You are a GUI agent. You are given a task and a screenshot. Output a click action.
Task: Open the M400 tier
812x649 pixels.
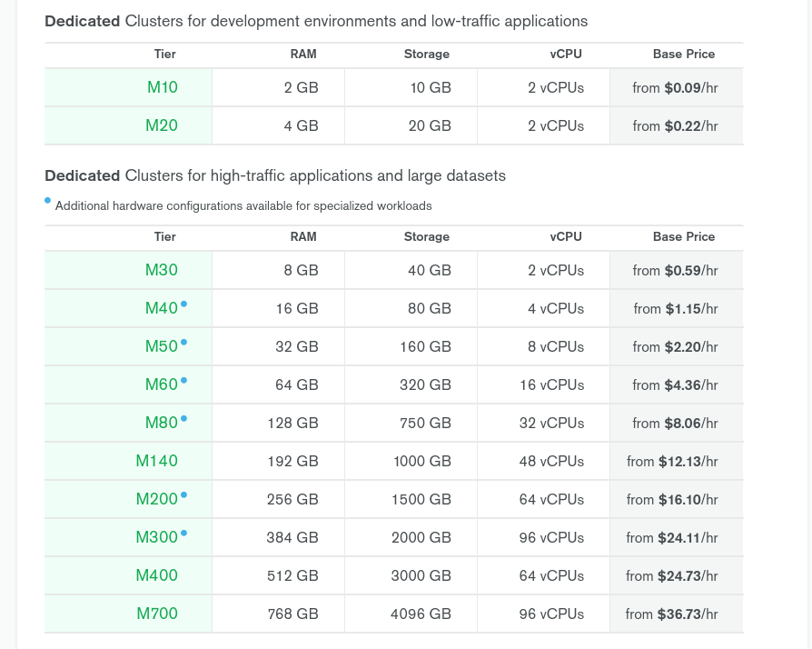pos(157,576)
